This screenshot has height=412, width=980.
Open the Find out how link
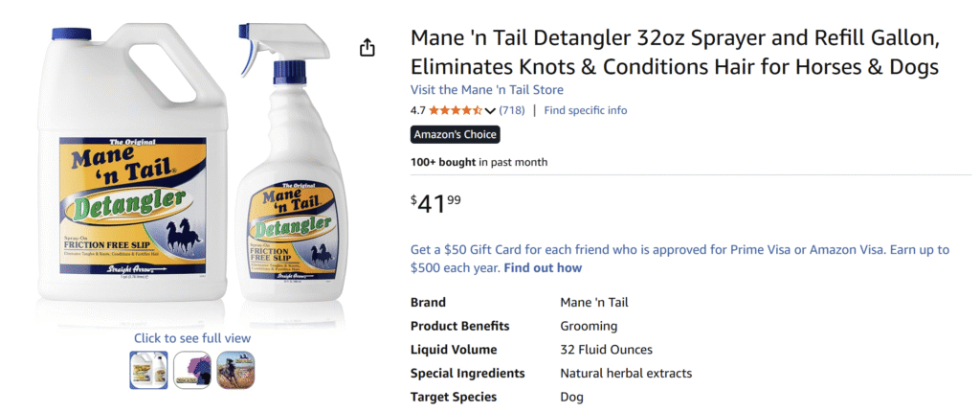(543, 268)
